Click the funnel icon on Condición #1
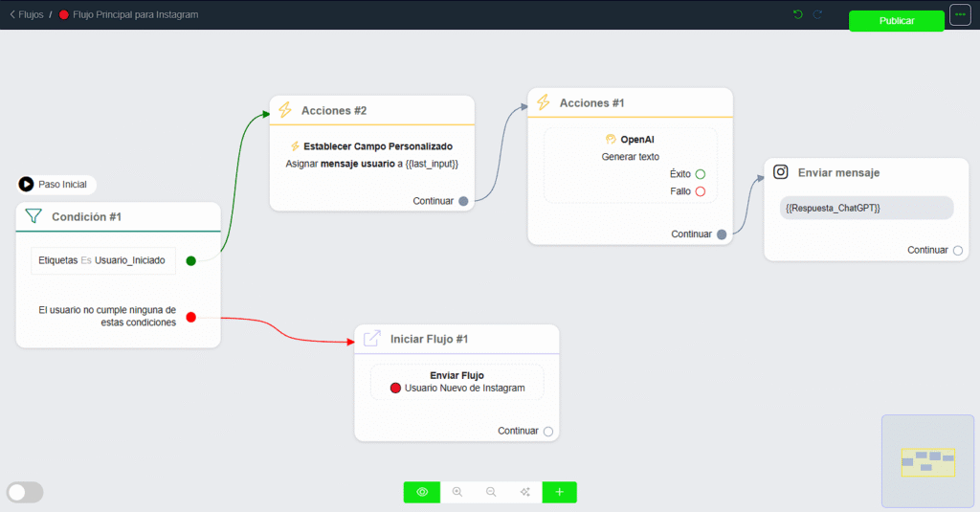The height and width of the screenshot is (512, 980). (33, 216)
